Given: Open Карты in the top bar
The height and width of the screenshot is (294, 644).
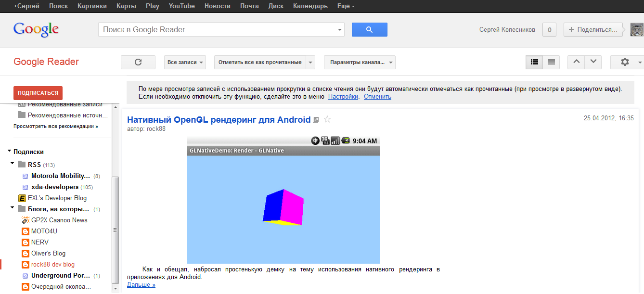Looking at the screenshot, I should click(126, 6).
